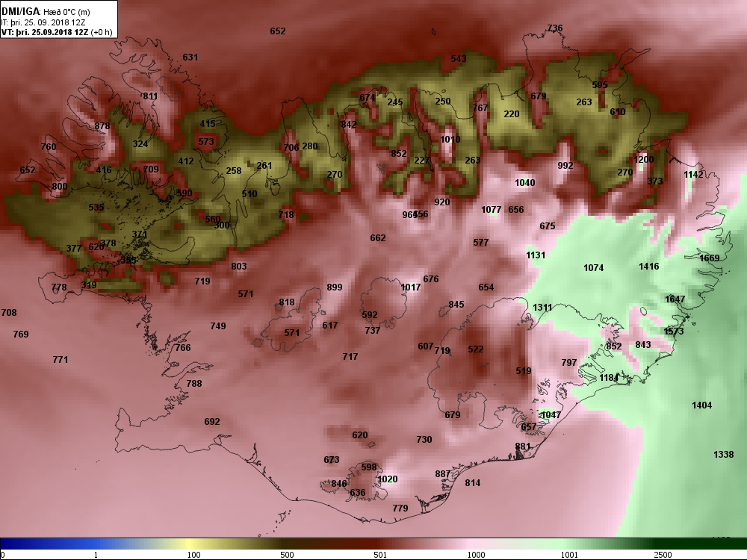Click the 631 value label
747x560 pixels.
pyautogui.click(x=190, y=57)
